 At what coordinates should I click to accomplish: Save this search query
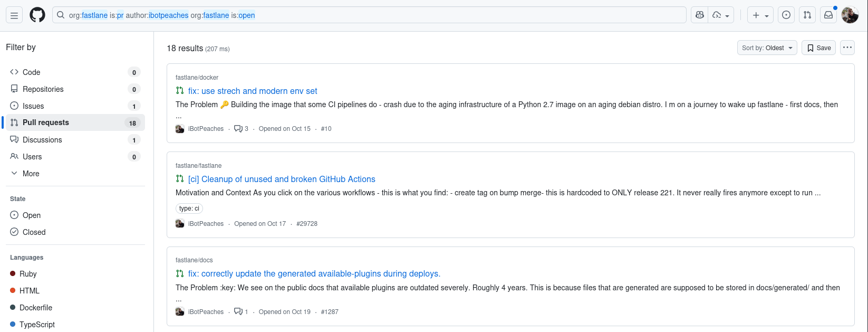pyautogui.click(x=818, y=48)
